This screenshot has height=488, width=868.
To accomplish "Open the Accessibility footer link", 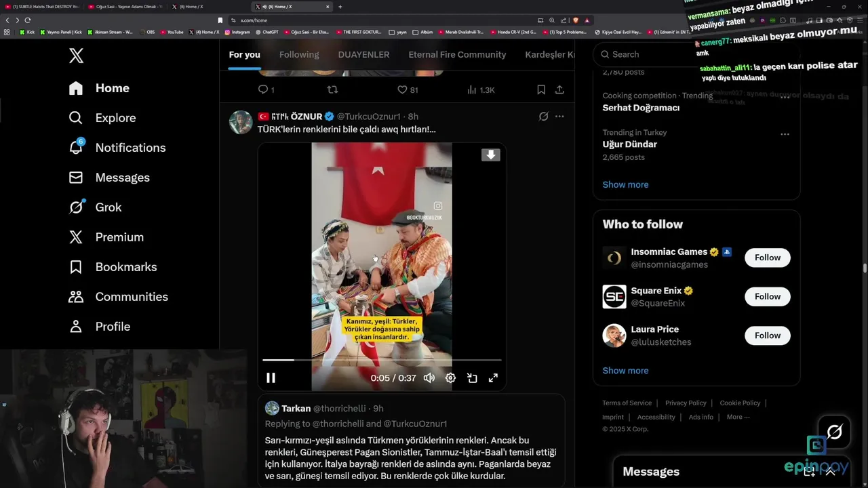I will [x=656, y=418].
